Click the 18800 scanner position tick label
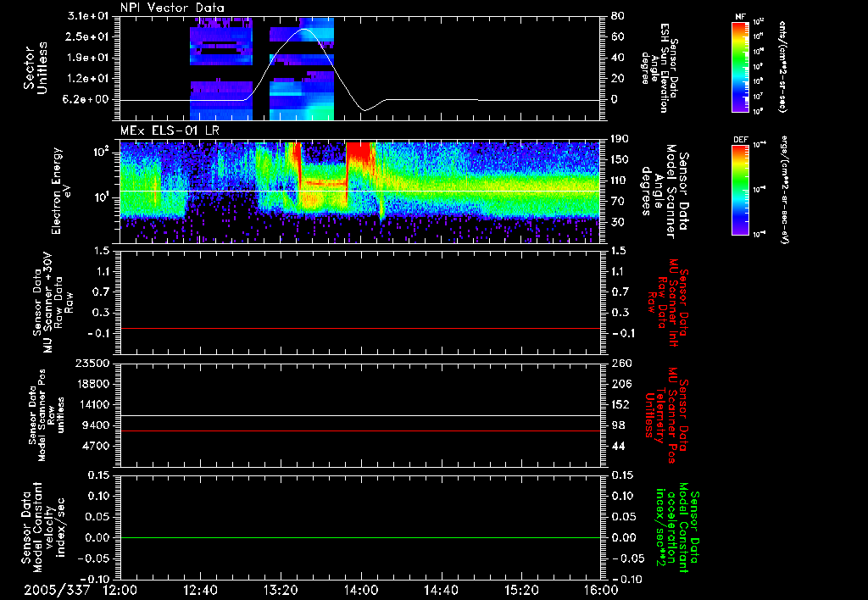 click(92, 384)
